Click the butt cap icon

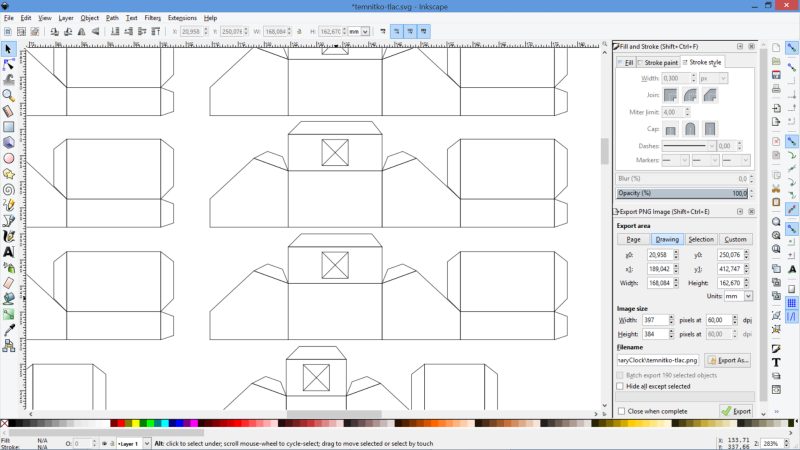click(x=670, y=129)
